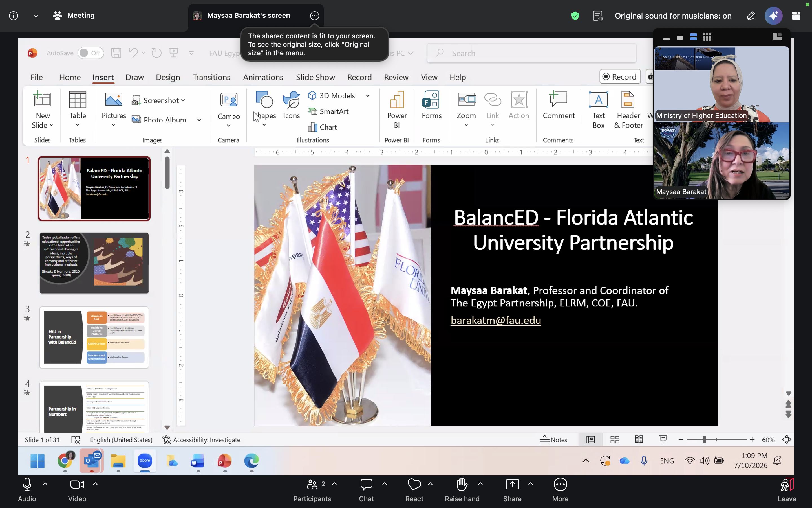Insert a Chart
The image size is (812, 508).
click(323, 127)
